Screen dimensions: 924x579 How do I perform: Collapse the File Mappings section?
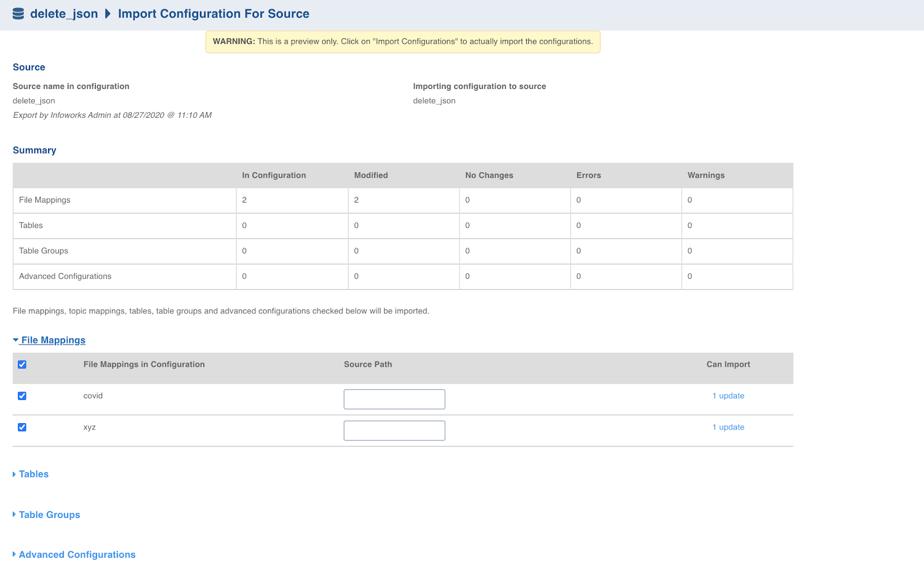click(49, 341)
